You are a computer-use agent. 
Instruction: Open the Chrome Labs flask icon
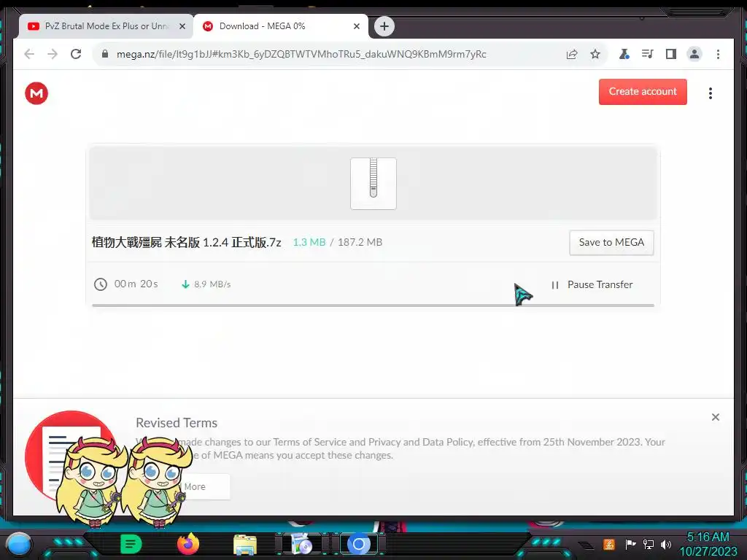tap(624, 54)
